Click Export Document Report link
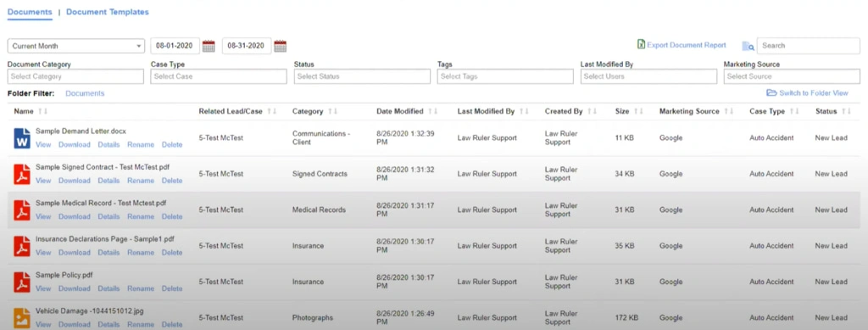 tap(687, 46)
